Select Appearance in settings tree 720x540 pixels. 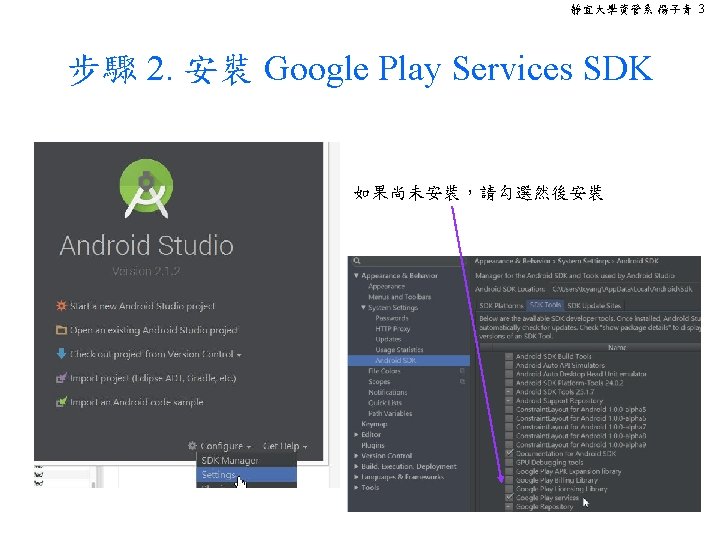[386, 286]
